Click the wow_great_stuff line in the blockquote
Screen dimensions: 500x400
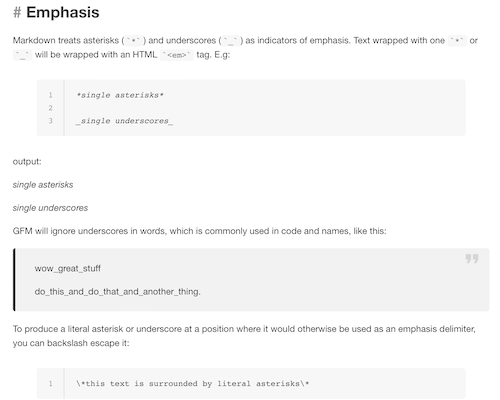(68, 268)
